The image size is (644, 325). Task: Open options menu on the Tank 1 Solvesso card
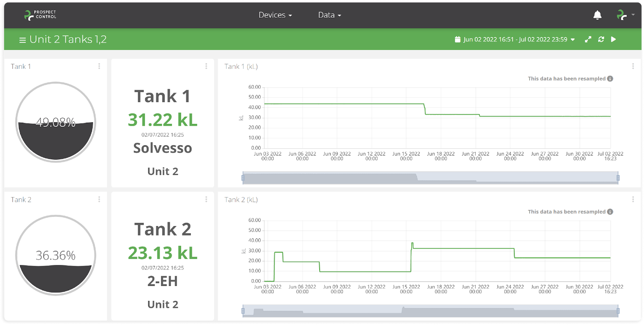(206, 66)
